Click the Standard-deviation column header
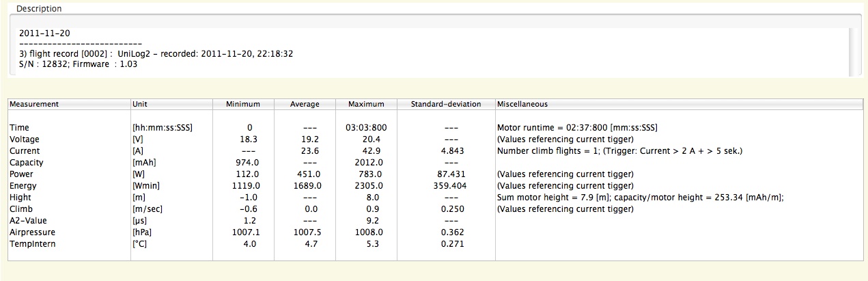The image size is (868, 281). pyautogui.click(x=446, y=104)
